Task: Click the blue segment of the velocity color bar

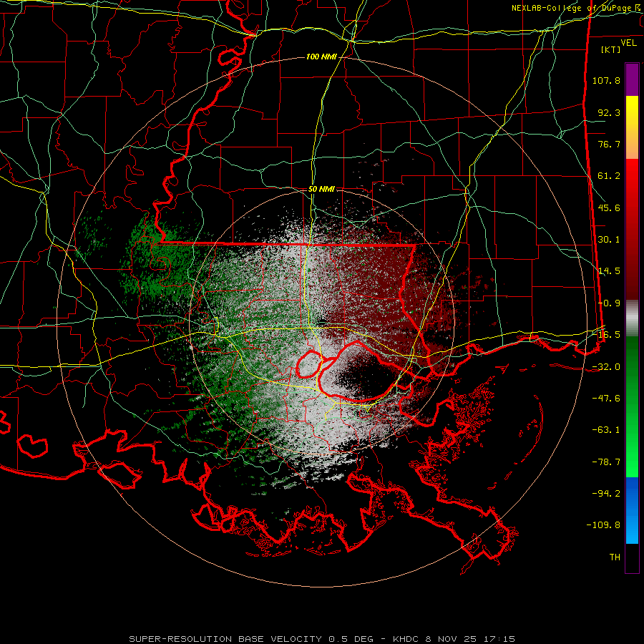Action: 632,510
